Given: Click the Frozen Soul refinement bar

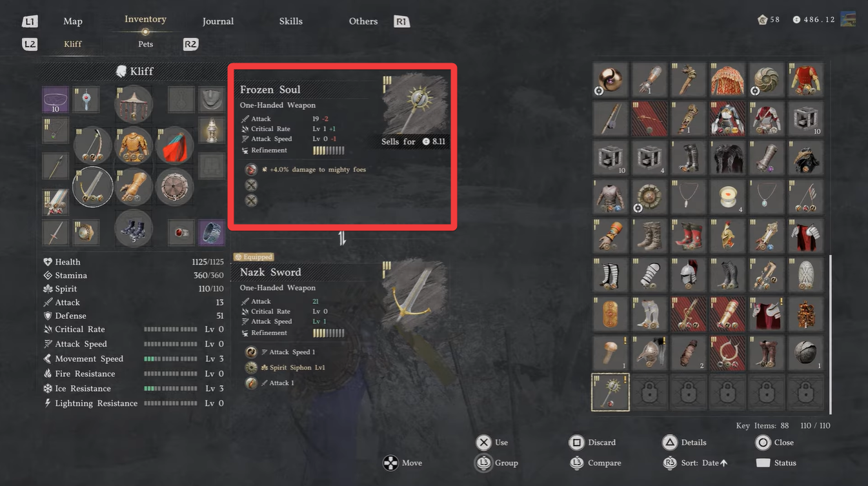Looking at the screenshot, I should coord(328,150).
